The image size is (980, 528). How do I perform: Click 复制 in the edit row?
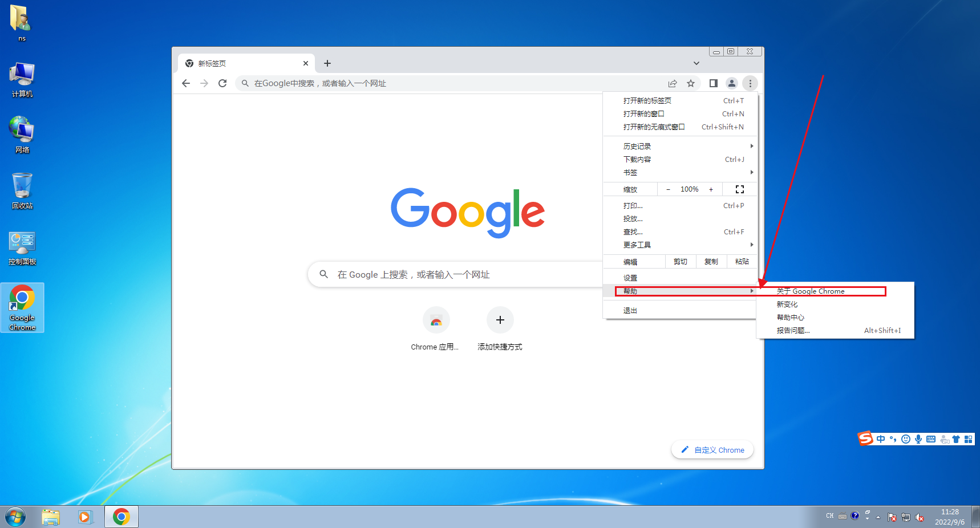coord(711,262)
